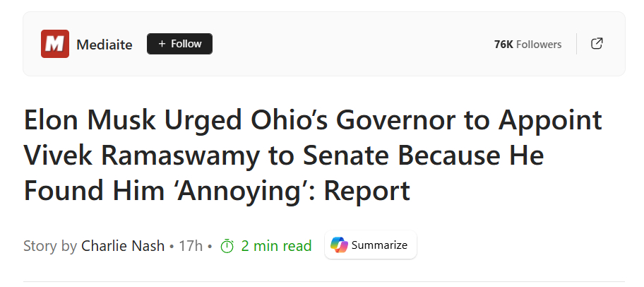
Task: Click the divider beside external link icon
Action: pyautogui.click(x=577, y=44)
